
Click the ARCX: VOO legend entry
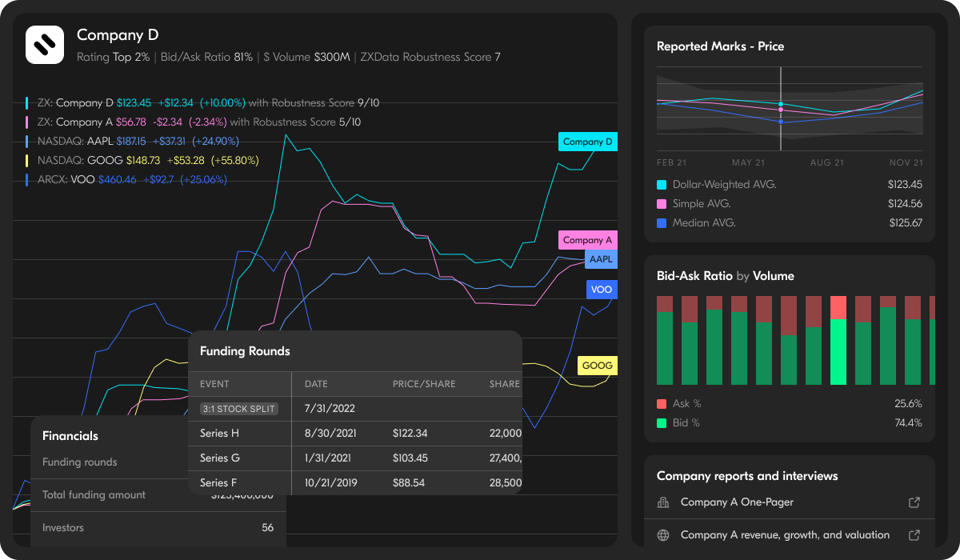pos(126,180)
